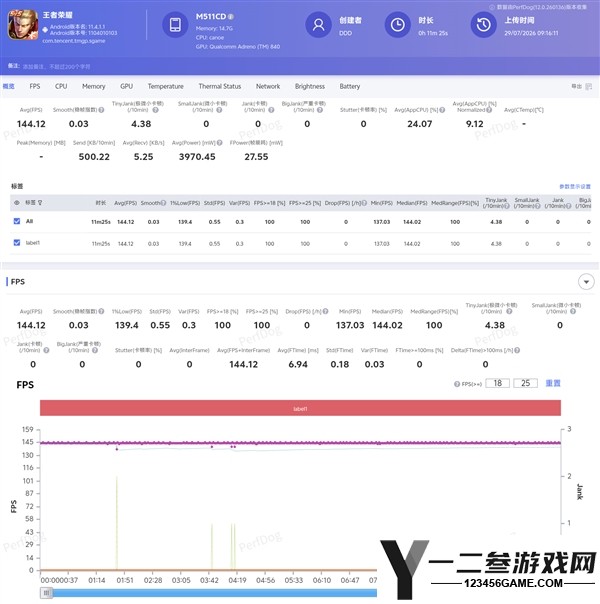Click help icon next to FPS section Smooth

[x=101, y=311]
